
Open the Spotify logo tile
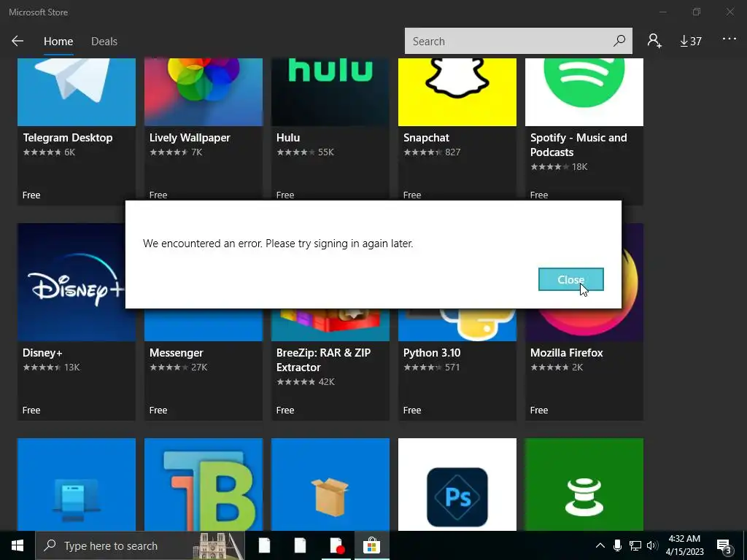tap(584, 93)
